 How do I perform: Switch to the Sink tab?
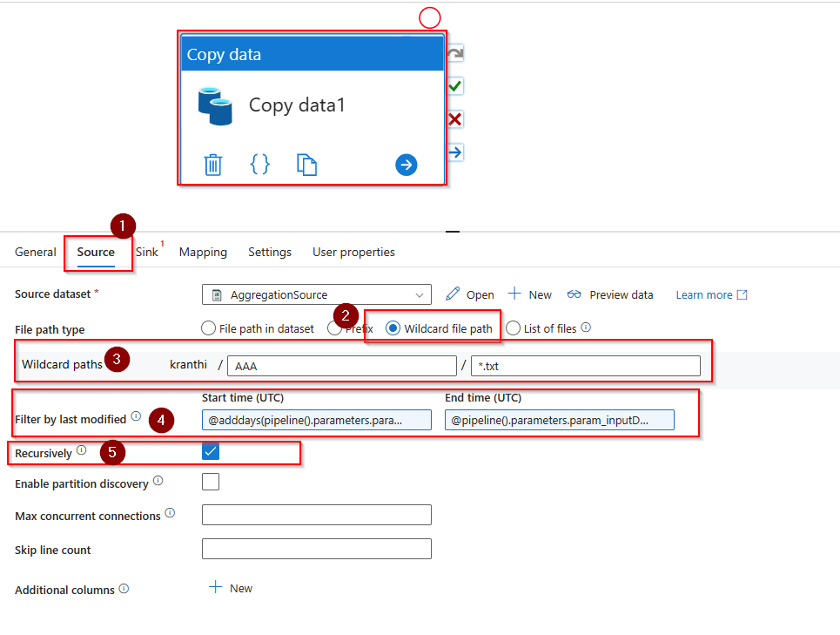[145, 252]
